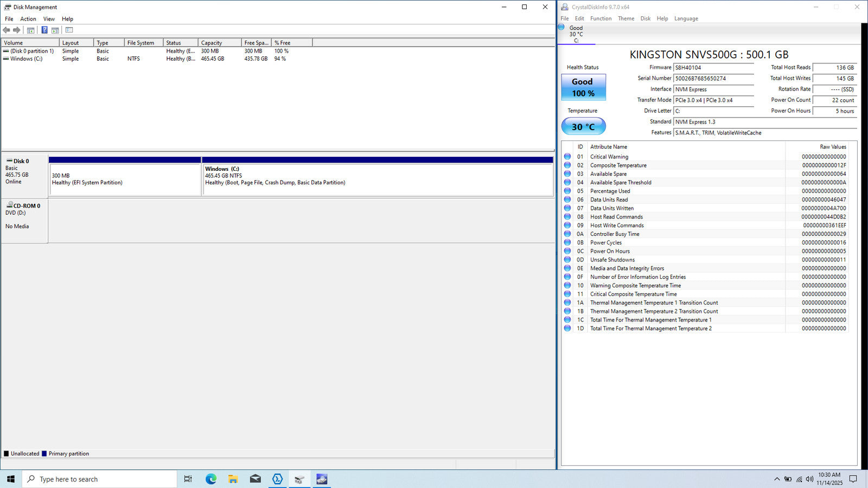The image size is (868, 488).
Task: Click the Good 100% health status button
Action: point(583,87)
